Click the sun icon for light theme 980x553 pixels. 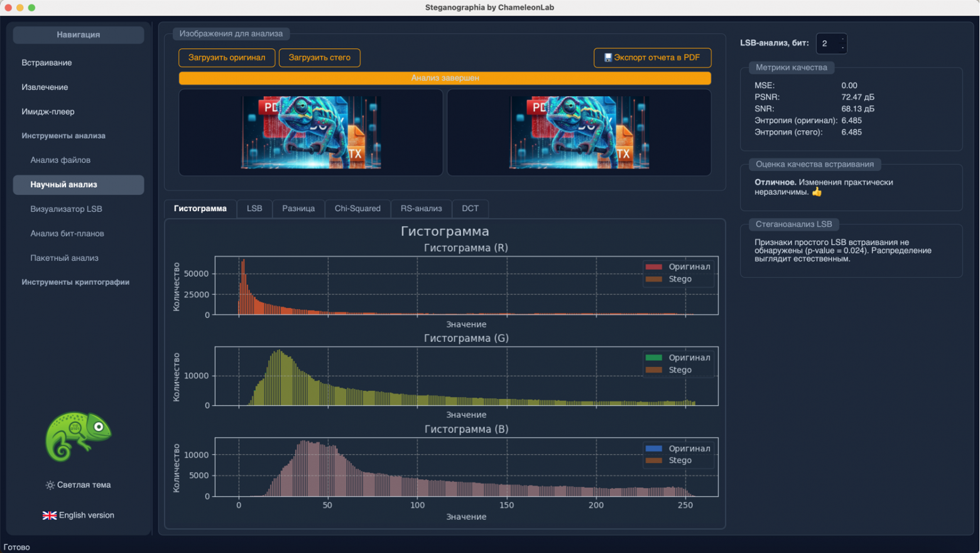[x=50, y=485]
